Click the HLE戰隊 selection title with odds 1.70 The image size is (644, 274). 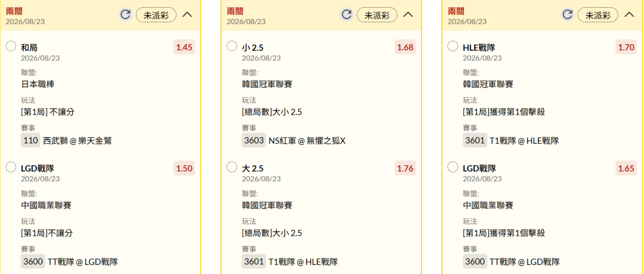pos(479,48)
